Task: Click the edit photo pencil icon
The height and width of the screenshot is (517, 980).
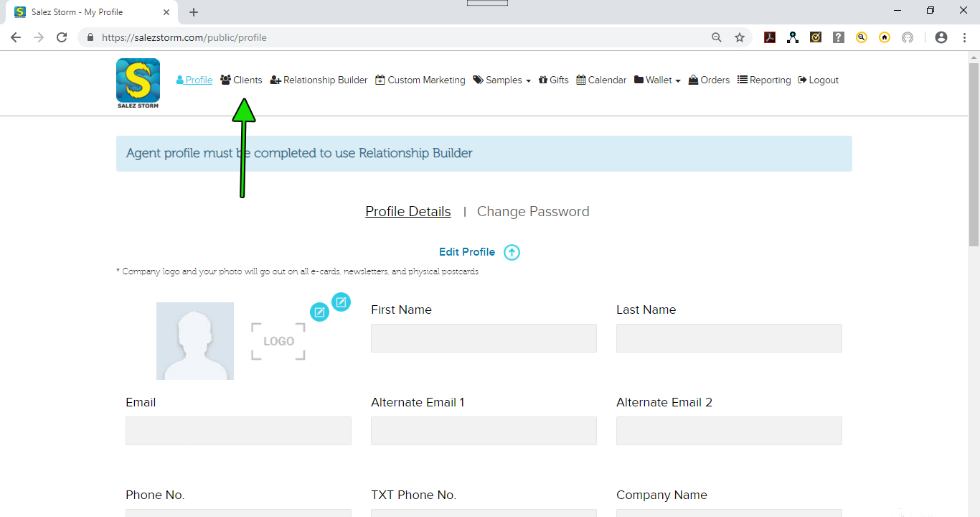Action: [319, 312]
